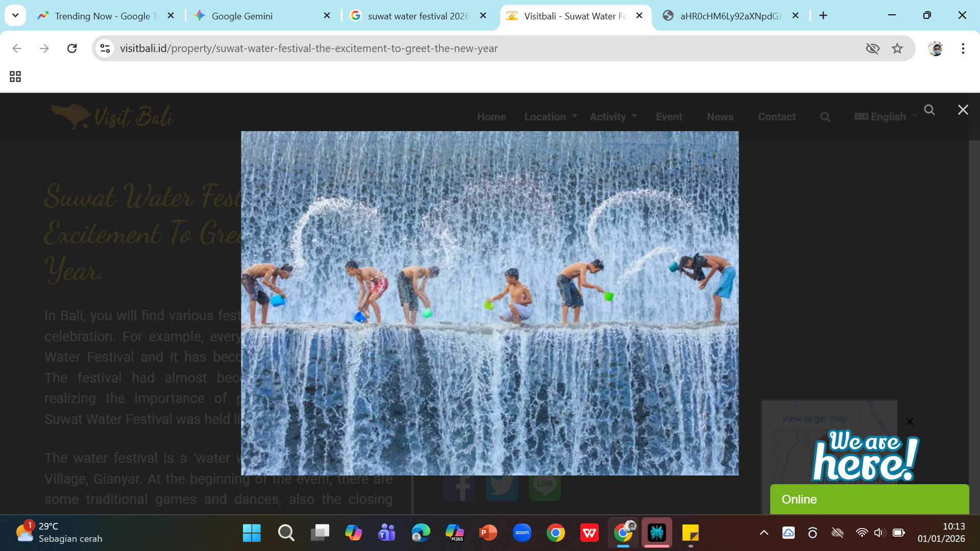Open Windows Search from the taskbar
The height and width of the screenshot is (551, 980).
point(286,533)
